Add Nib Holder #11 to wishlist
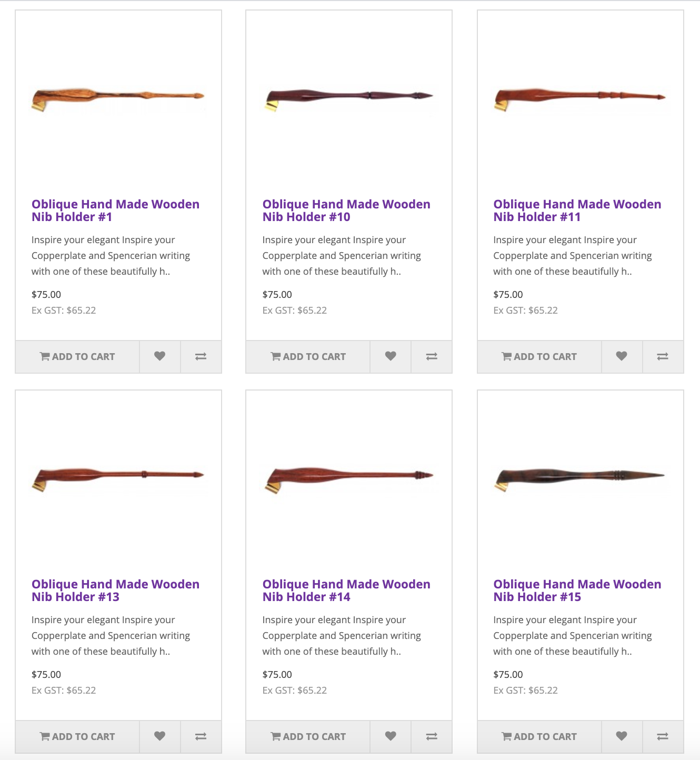The height and width of the screenshot is (760, 700). [x=622, y=356]
